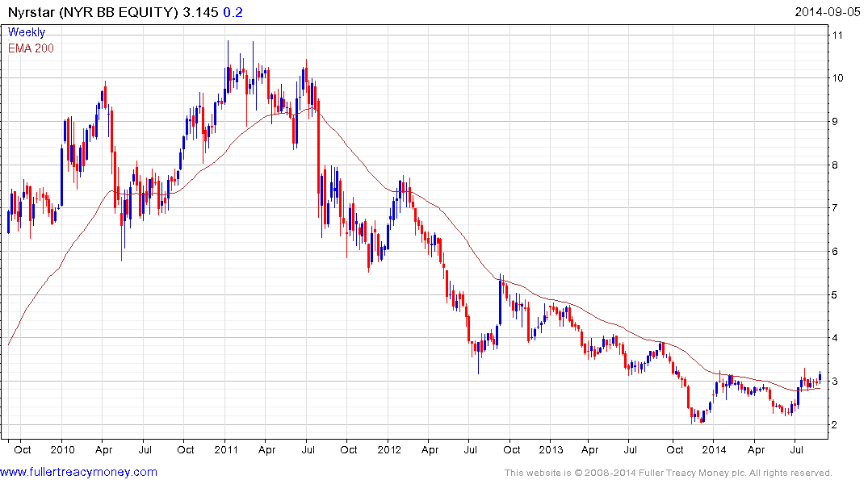Click the chart date '2014-09-05'
This screenshot has height=484, width=868.
pyautogui.click(x=828, y=12)
